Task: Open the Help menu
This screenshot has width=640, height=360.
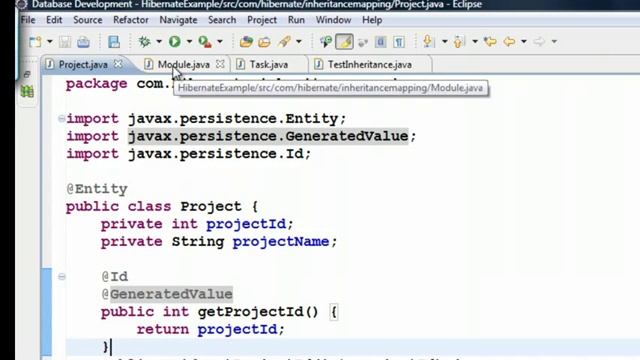Action: point(372,20)
